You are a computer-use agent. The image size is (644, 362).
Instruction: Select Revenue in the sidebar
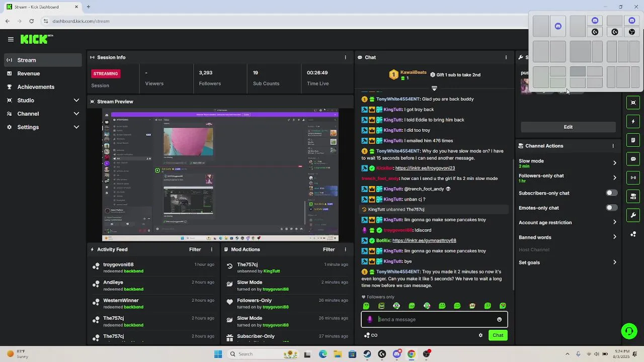point(43,73)
